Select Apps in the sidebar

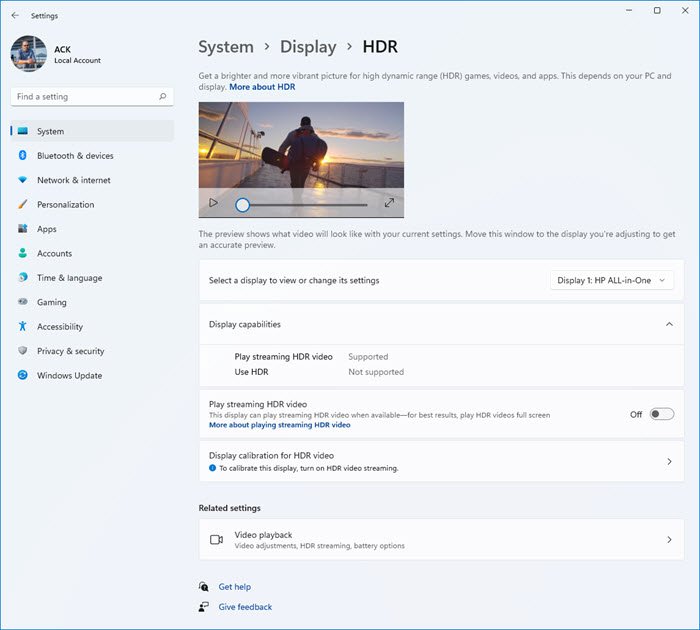(47, 229)
